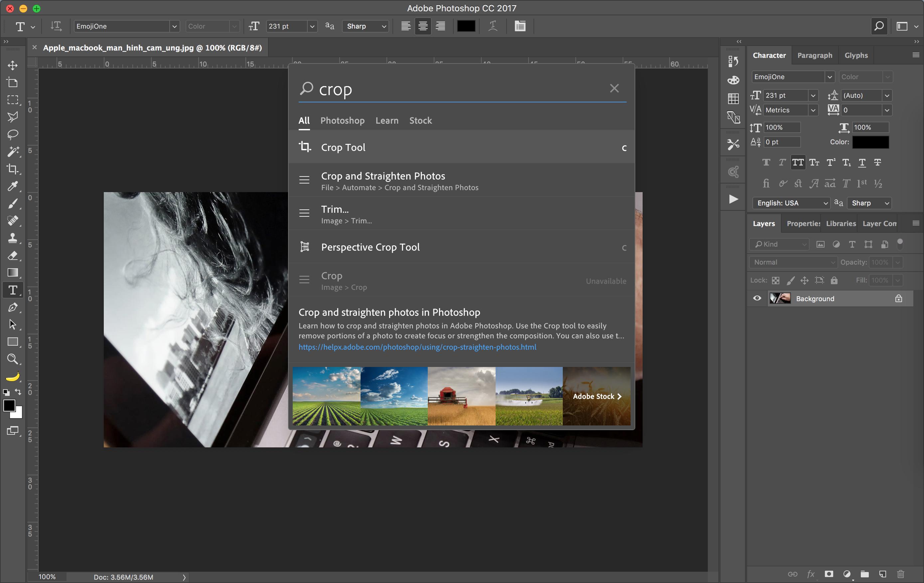
Task: Select the Eraser tool
Action: pyautogui.click(x=13, y=256)
